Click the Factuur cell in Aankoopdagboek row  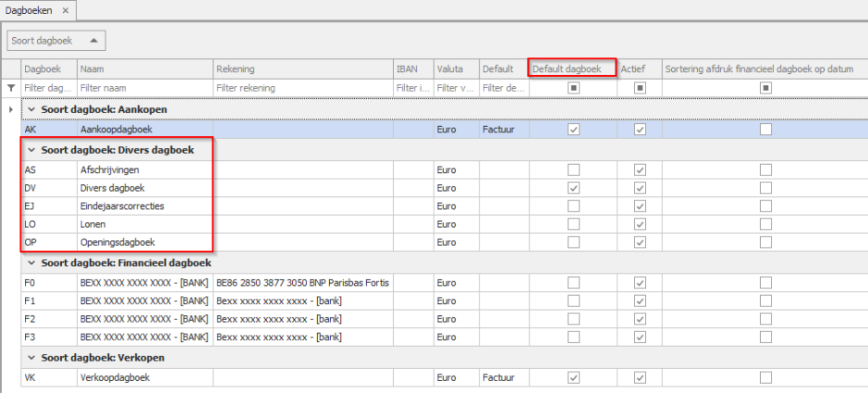coord(504,129)
